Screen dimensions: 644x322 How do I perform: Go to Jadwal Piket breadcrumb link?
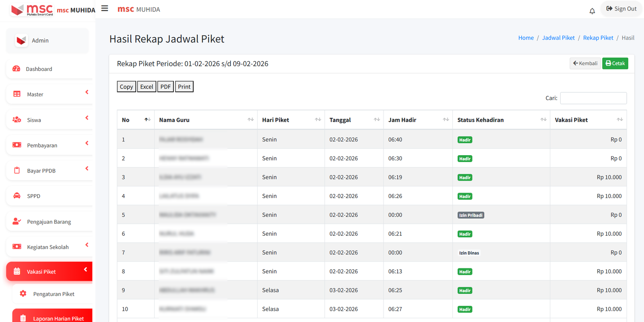558,38
